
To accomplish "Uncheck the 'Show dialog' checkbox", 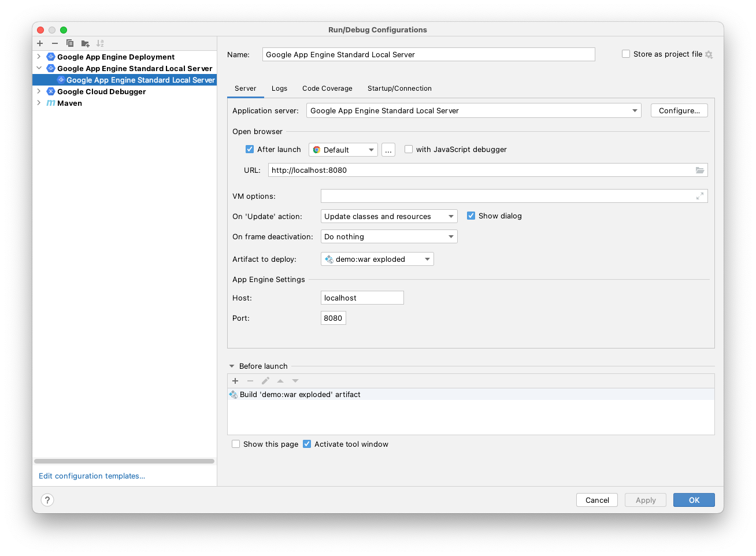I will [x=471, y=216].
